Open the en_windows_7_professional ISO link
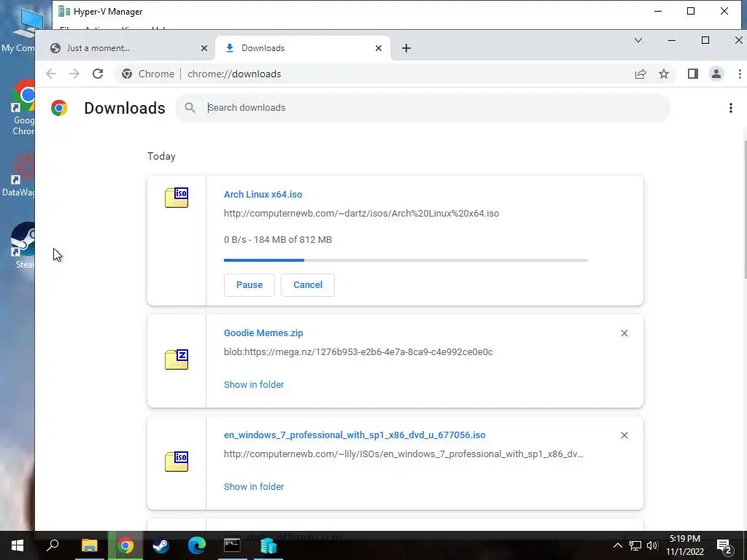 tap(355, 435)
